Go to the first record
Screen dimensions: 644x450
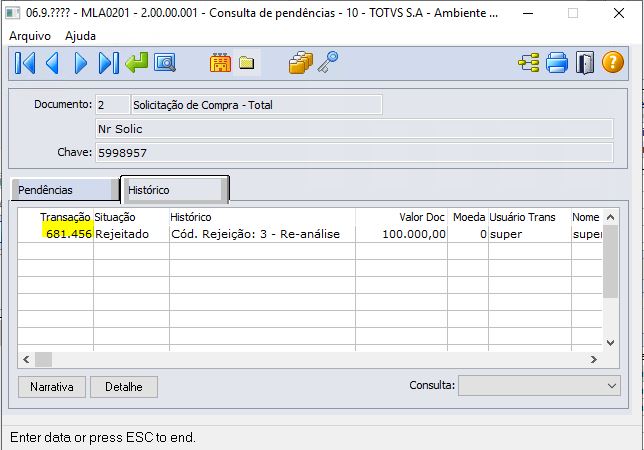pyautogui.click(x=25, y=63)
